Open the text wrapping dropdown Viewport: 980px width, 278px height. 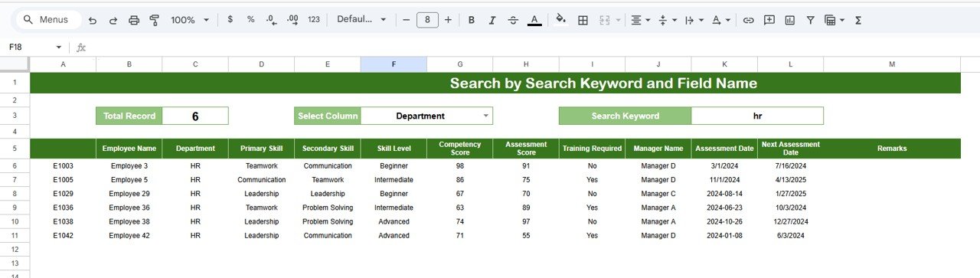(694, 20)
